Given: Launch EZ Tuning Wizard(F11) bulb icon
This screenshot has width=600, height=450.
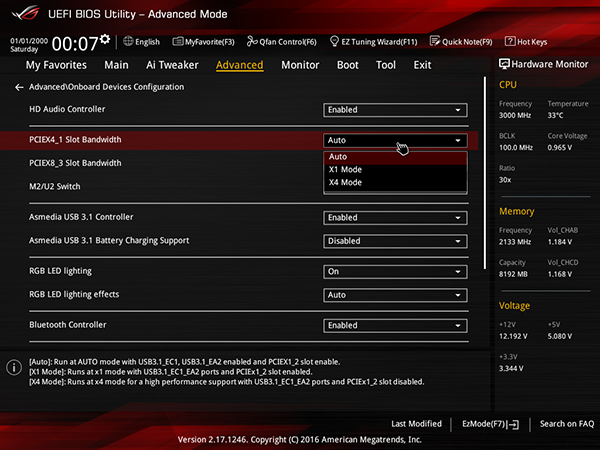Looking at the screenshot, I should (334, 41).
